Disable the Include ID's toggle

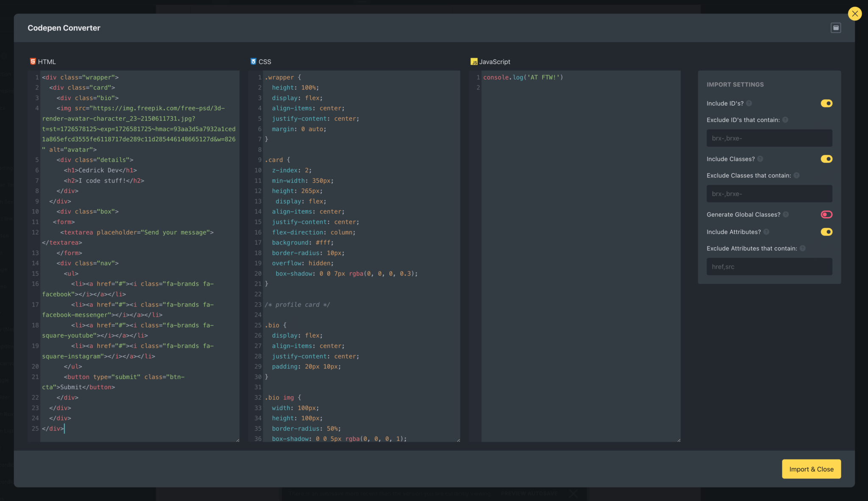[826, 104]
